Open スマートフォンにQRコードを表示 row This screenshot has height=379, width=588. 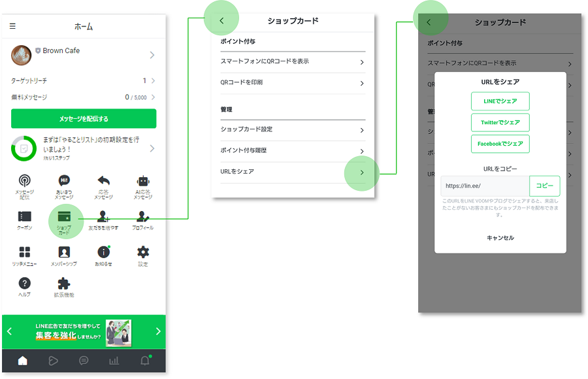pyautogui.click(x=292, y=62)
